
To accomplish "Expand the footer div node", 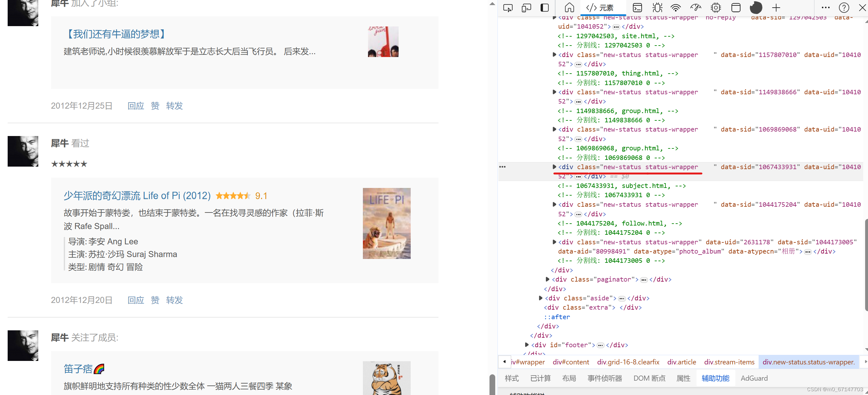I will [x=527, y=344].
